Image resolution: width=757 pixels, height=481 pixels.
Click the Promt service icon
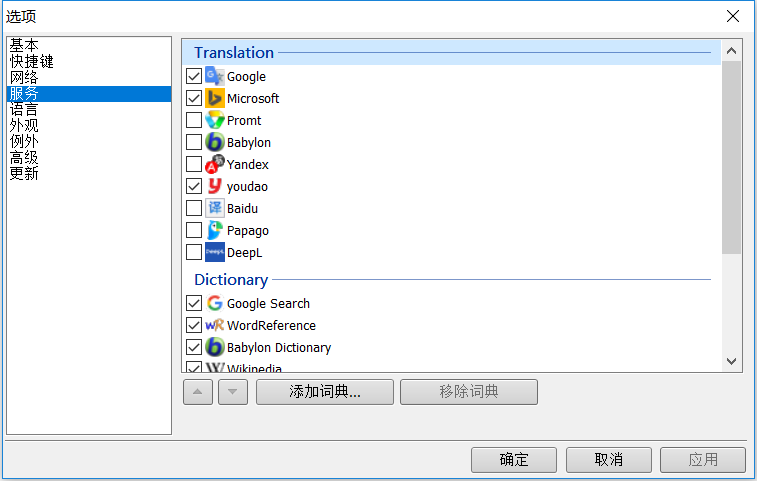pos(214,120)
